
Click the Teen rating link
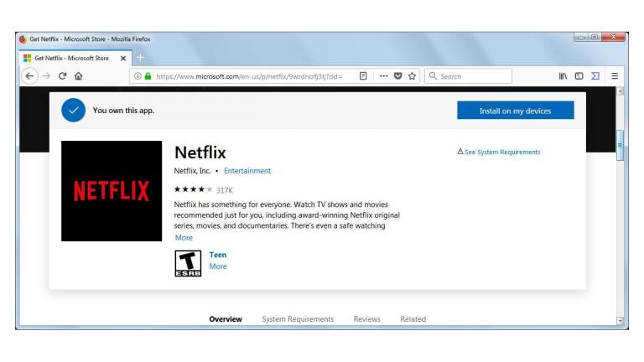[218, 255]
